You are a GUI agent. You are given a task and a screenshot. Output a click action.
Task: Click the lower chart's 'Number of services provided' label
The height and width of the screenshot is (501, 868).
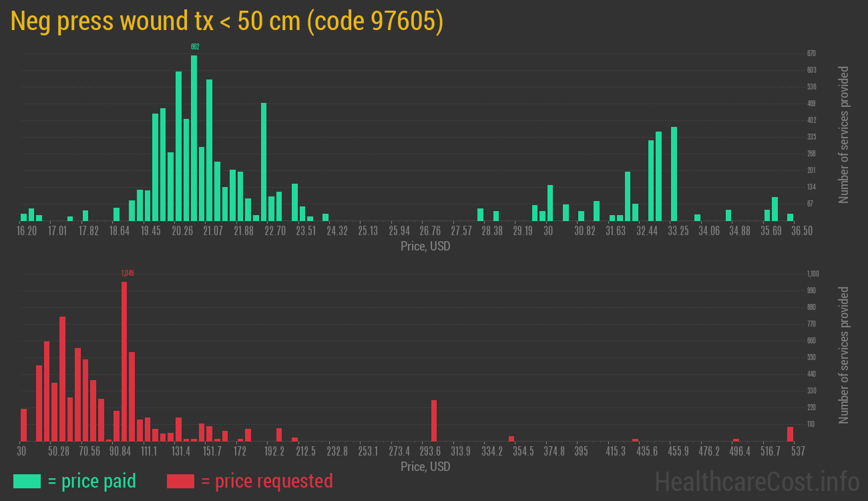coord(844,355)
